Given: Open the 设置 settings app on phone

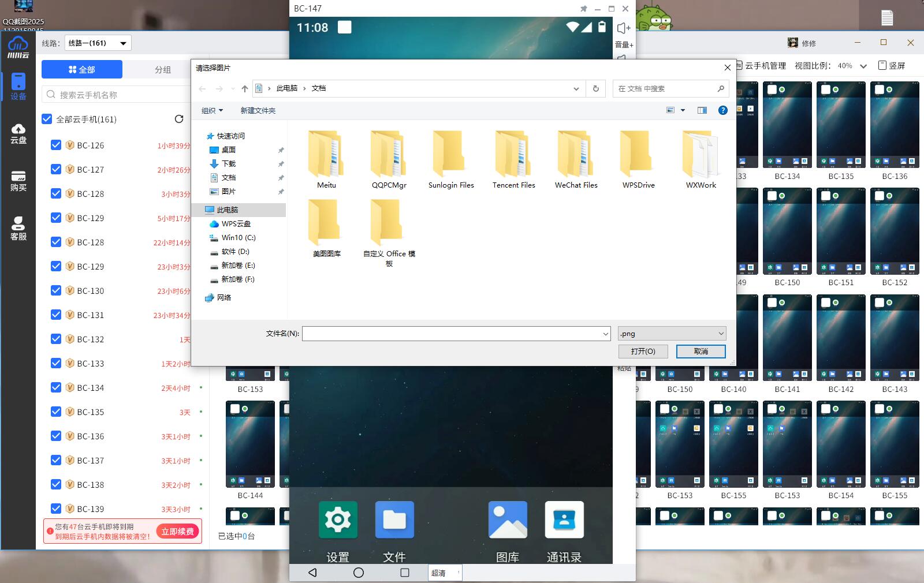Looking at the screenshot, I should tap(338, 520).
